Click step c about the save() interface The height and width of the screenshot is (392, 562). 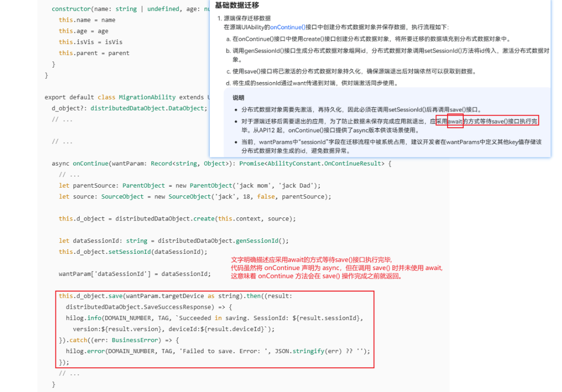pos(351,71)
